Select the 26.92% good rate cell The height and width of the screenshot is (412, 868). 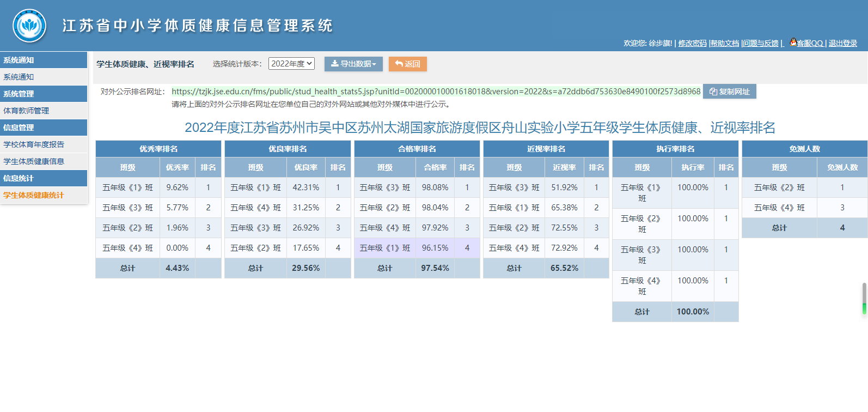[x=306, y=228]
